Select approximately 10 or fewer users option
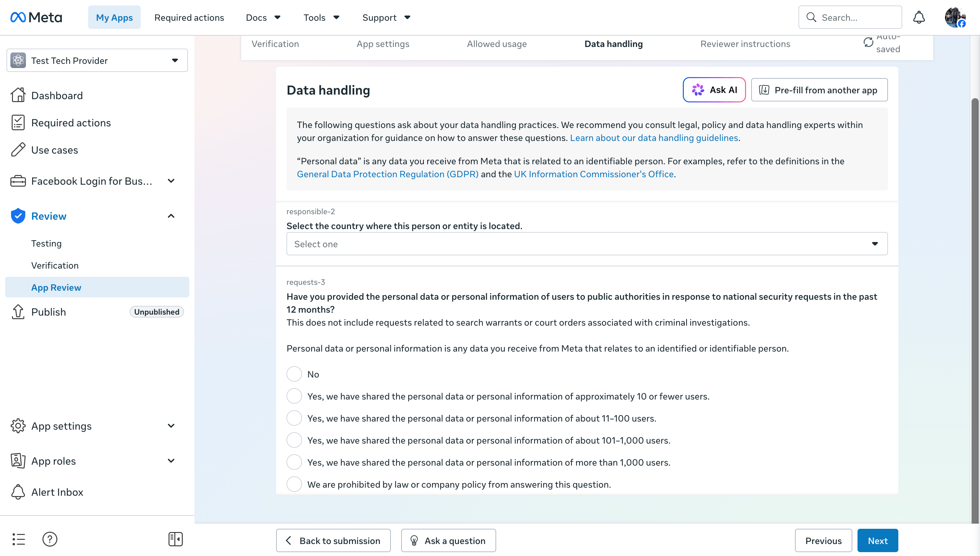The width and height of the screenshot is (980, 556). (294, 396)
